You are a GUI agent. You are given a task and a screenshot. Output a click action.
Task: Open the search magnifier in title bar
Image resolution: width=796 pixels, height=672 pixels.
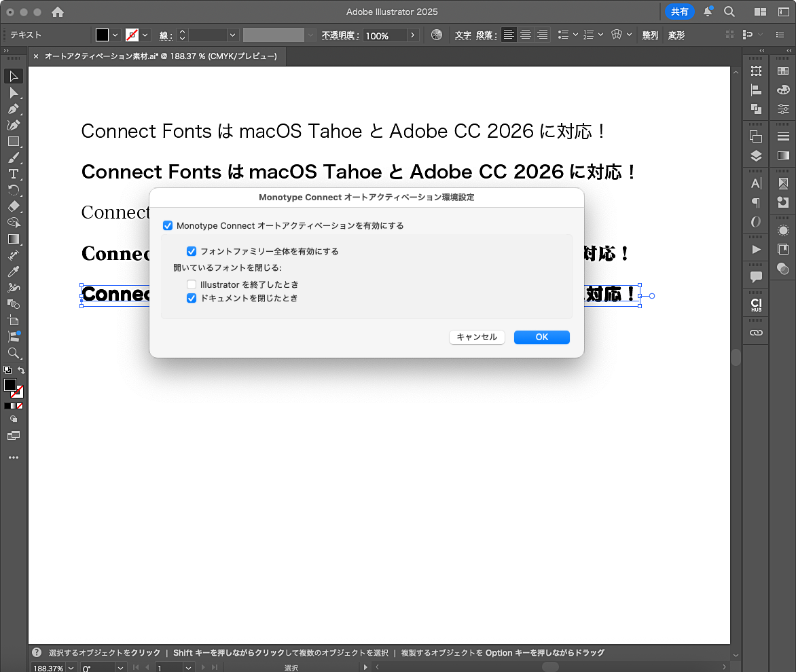click(x=729, y=12)
